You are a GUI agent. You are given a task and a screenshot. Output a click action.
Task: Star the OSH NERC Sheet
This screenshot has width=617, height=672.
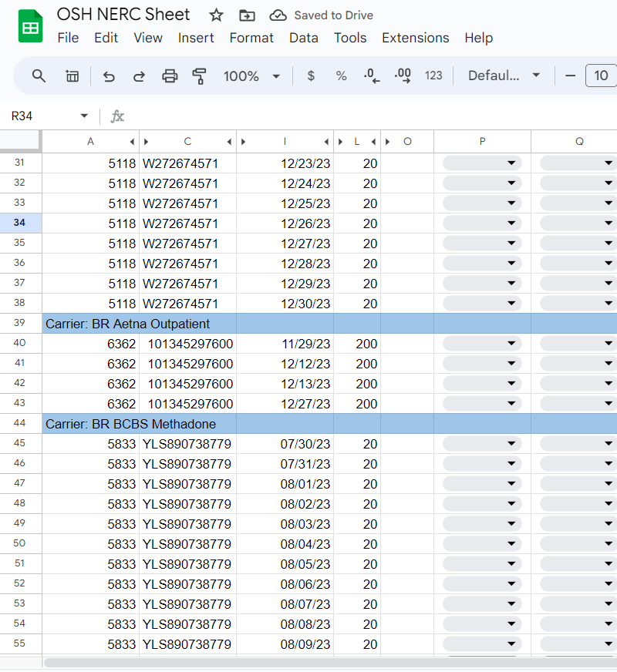[216, 14]
